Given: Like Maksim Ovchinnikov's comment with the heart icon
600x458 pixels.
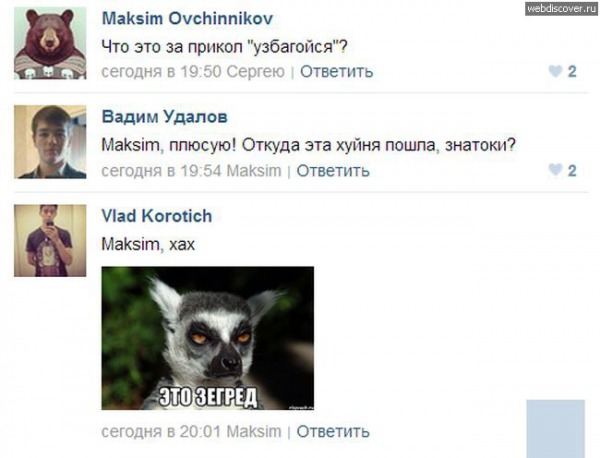Looking at the screenshot, I should [555, 71].
